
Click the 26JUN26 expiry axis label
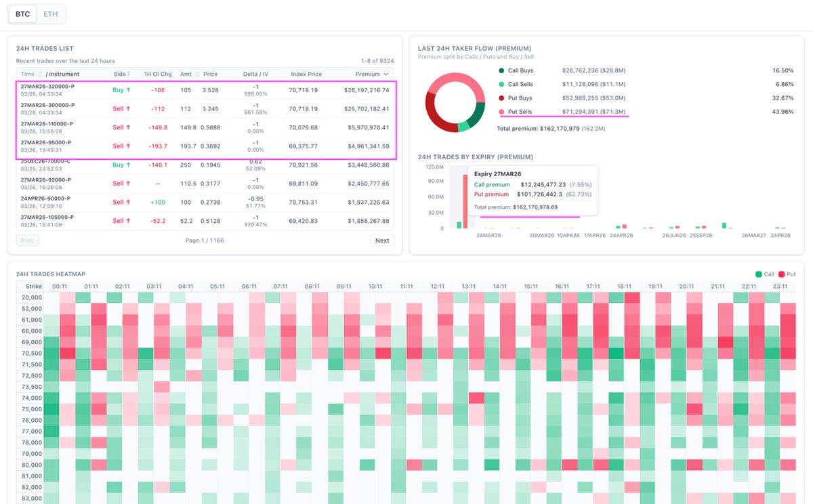[x=674, y=235]
